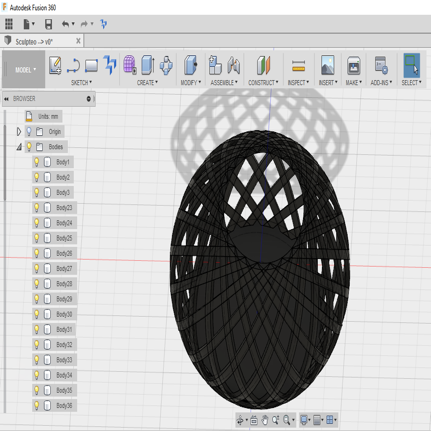Hide Body3 using its light bulb
The image size is (431, 431).
37,192
